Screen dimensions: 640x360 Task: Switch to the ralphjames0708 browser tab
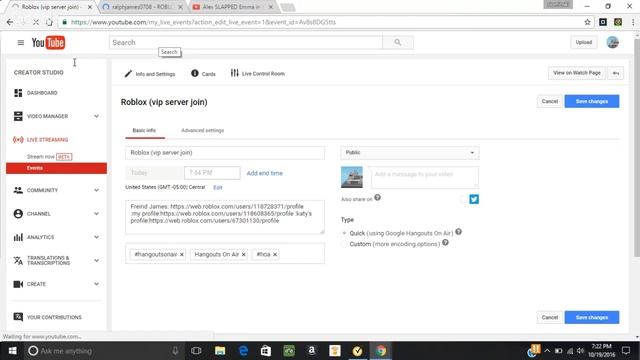(x=142, y=7)
